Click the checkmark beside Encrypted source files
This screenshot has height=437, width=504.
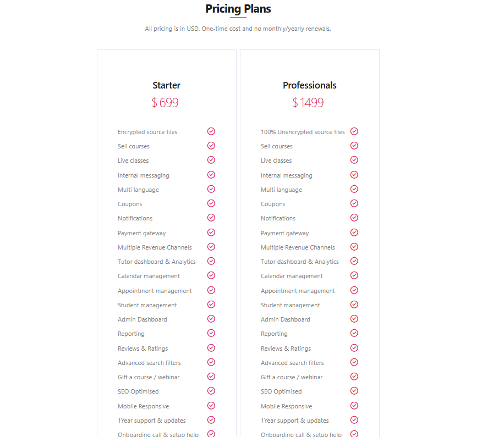(x=211, y=131)
